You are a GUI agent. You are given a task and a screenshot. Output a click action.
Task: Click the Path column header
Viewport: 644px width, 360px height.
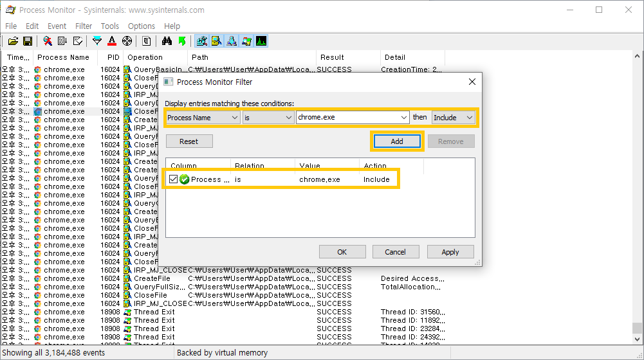252,57
